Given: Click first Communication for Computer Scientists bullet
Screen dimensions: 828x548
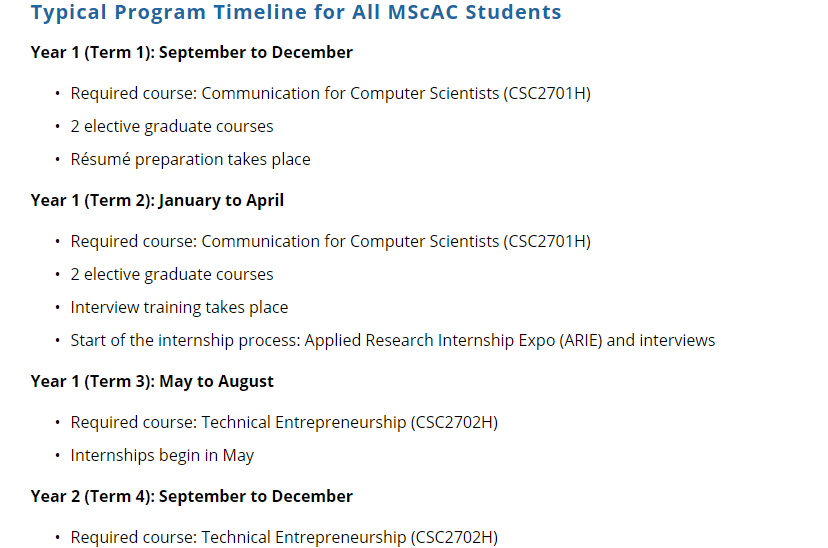Looking at the screenshot, I should pos(331,93).
